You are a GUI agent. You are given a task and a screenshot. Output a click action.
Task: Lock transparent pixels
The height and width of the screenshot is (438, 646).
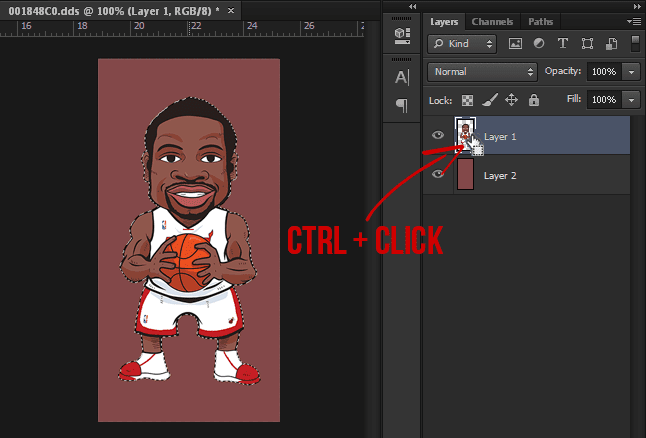(467, 100)
